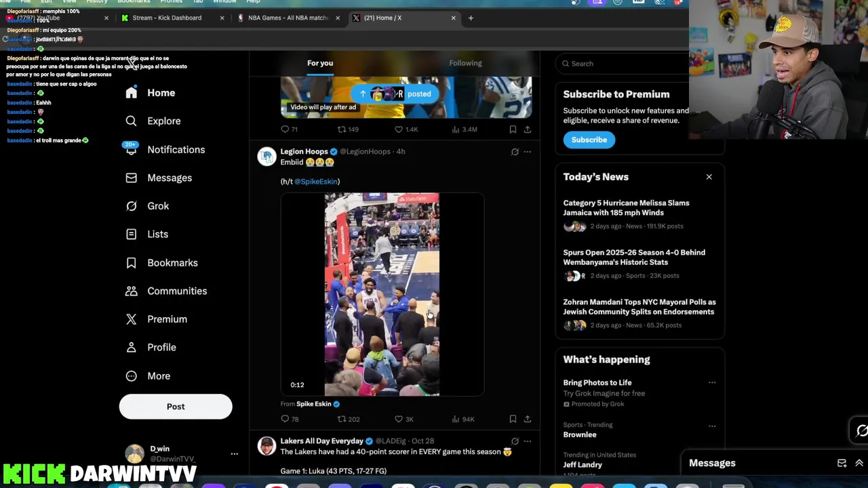Open the Grok icon in sidebar
The image size is (868, 488).
tap(131, 206)
